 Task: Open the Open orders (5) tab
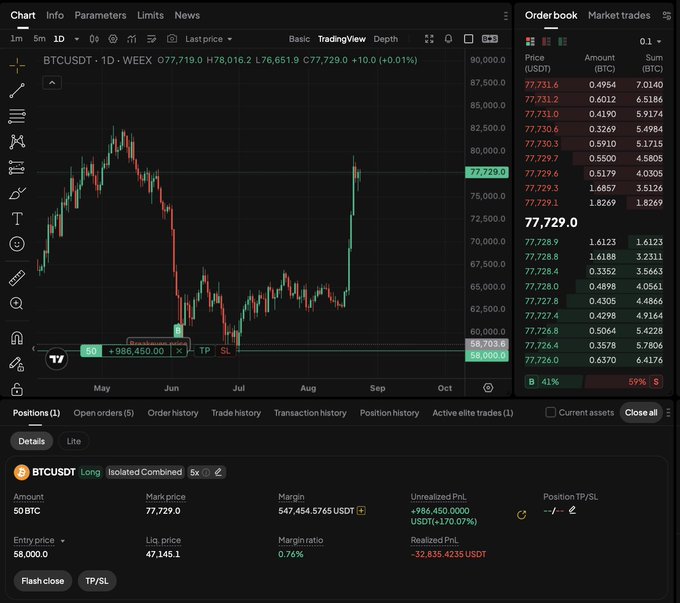(x=104, y=413)
